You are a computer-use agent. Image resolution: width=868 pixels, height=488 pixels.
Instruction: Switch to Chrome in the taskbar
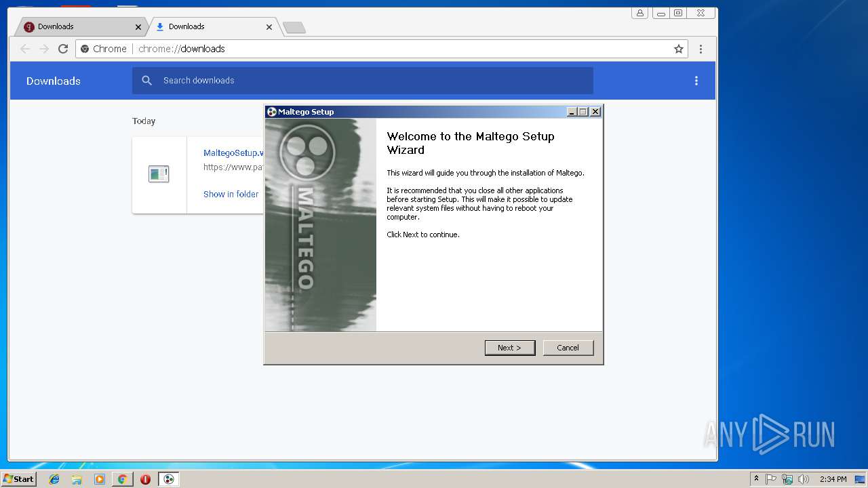pos(122,479)
